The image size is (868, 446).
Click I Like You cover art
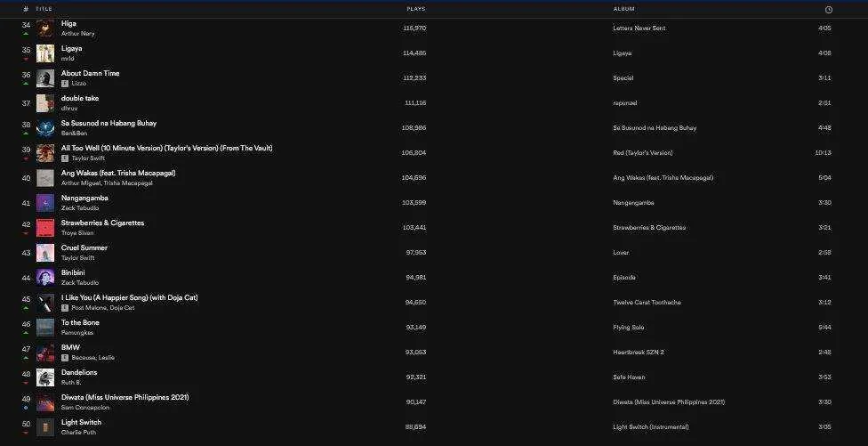[45, 303]
